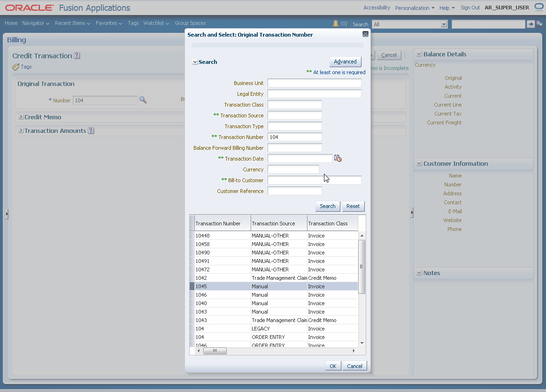This screenshot has height=392, width=546.
Task: Open Tags in the top navigation bar
Action: 133,23
